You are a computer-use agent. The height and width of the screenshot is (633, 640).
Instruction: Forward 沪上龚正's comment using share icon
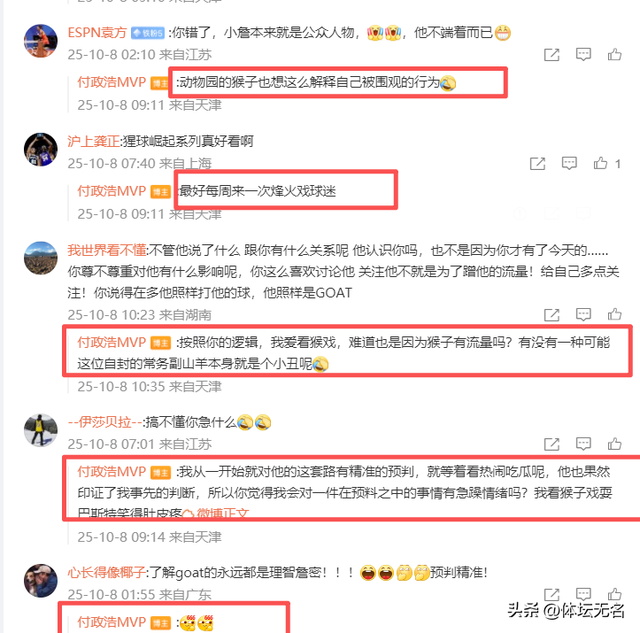pos(537,164)
